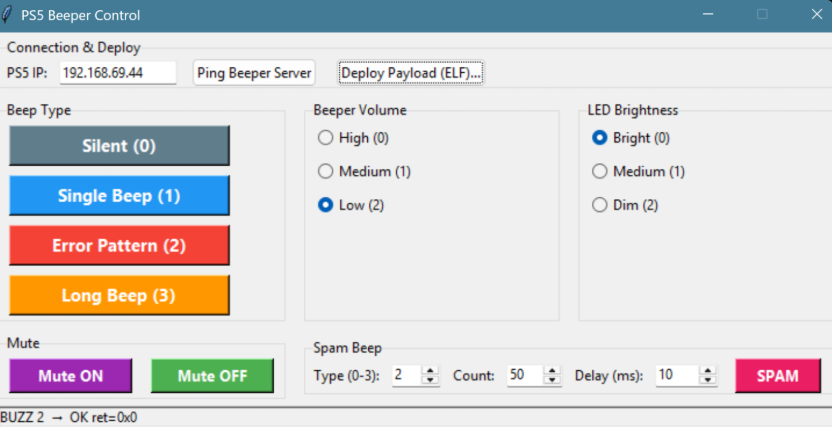Click the Connection & Deploy group label
The width and height of the screenshot is (832, 427).
[74, 48]
